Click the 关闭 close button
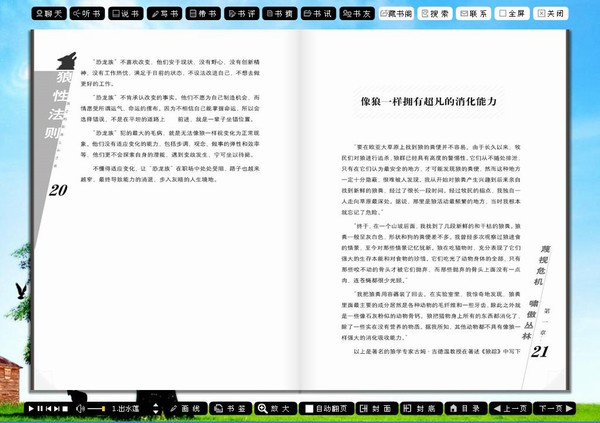Image resolution: width=600 pixels, height=423 pixels. (x=551, y=14)
